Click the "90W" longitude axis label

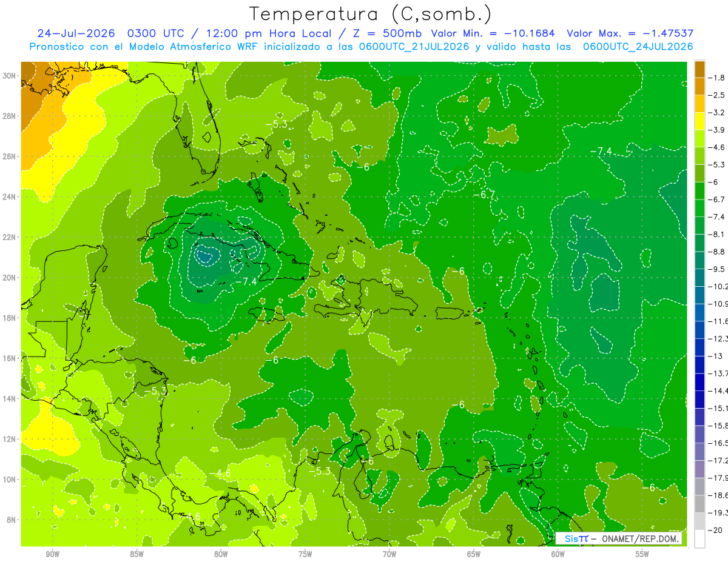pyautogui.click(x=52, y=554)
